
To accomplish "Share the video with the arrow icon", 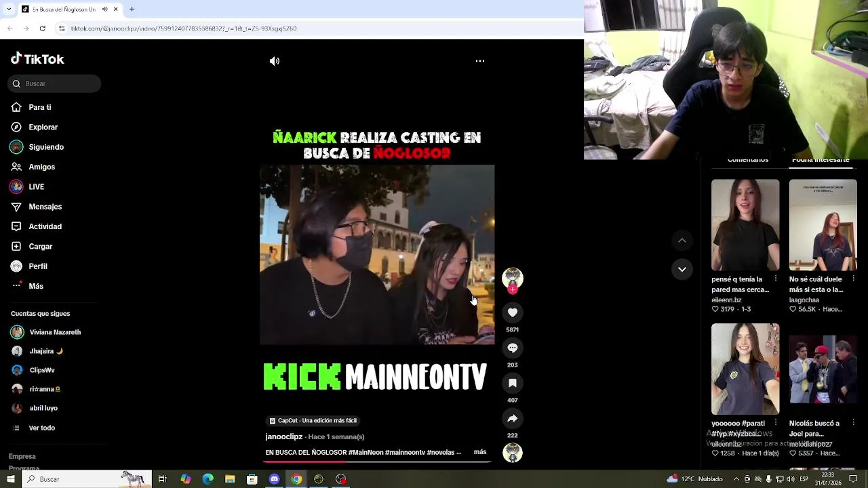I will [x=513, y=418].
